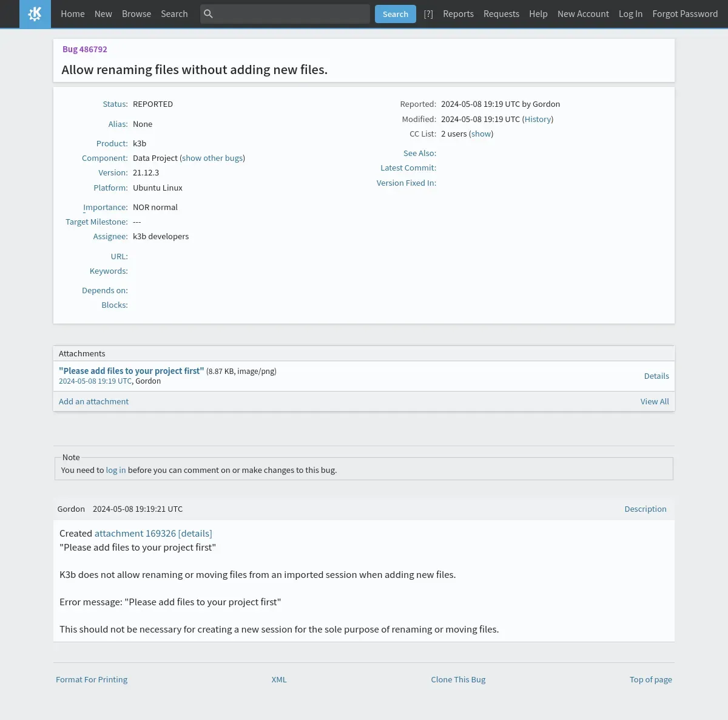Click the magnifier icon in search box
This screenshot has height=720, width=728.
click(208, 13)
